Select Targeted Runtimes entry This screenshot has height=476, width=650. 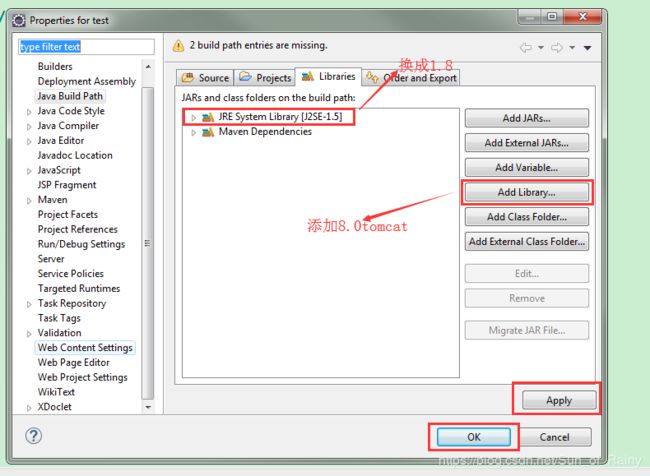pyautogui.click(x=79, y=289)
